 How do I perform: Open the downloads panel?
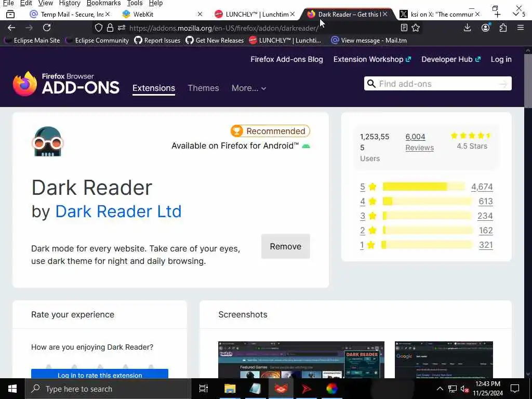coord(467,28)
